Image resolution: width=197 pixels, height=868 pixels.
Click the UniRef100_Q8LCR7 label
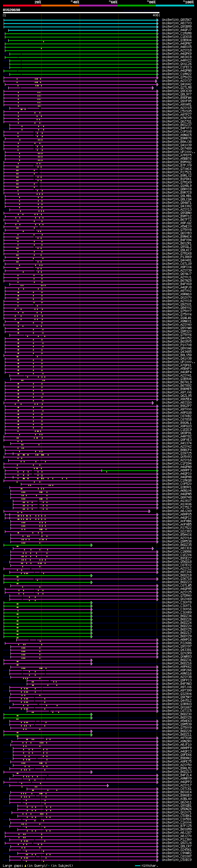point(177,846)
